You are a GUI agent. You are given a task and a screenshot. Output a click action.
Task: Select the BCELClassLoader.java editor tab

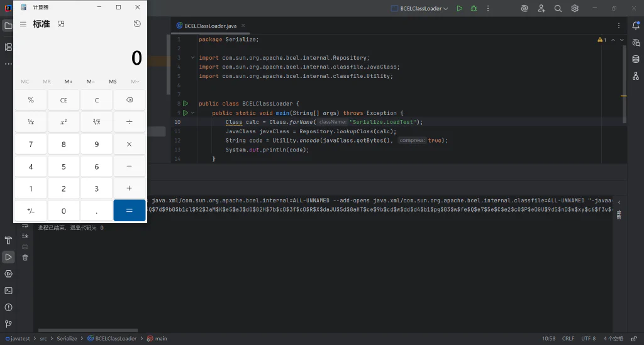(x=210, y=25)
